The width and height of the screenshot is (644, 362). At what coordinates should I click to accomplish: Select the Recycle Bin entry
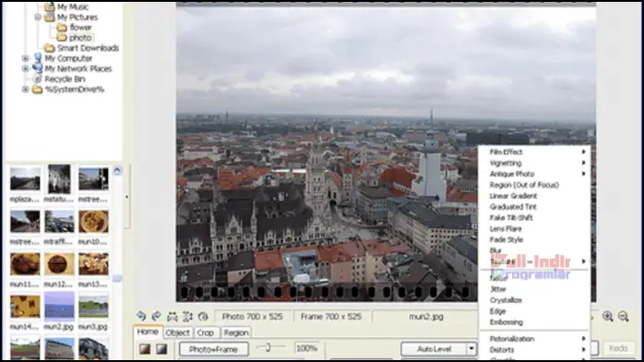click(x=65, y=78)
